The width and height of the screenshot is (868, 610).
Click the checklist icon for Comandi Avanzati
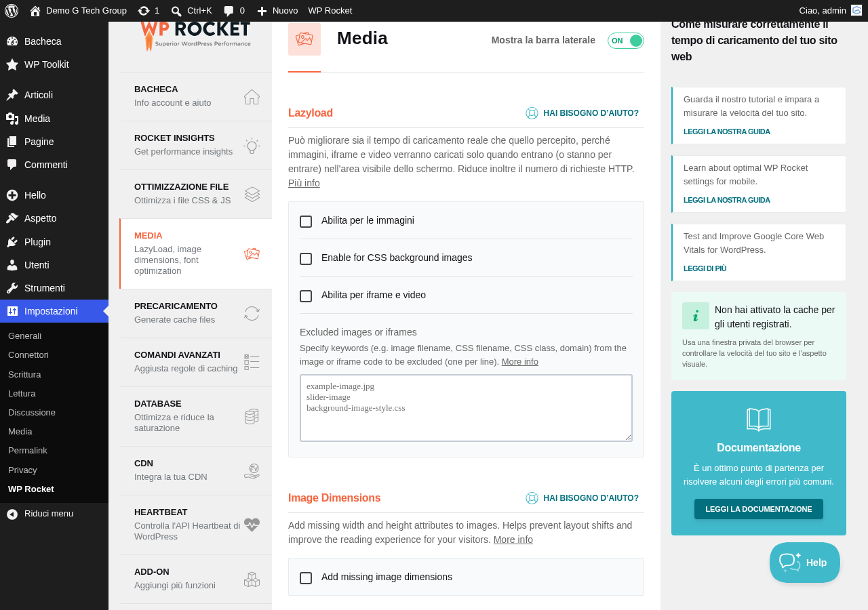252,363
